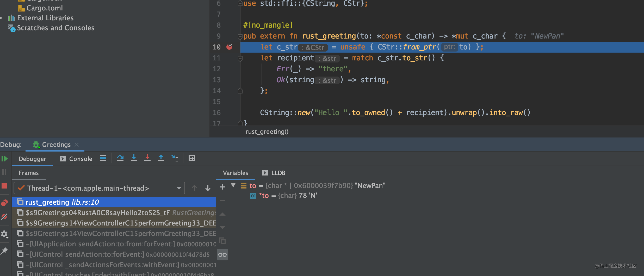Fold the match block at line 11
Image resolution: width=644 pixels, height=276 pixels.
240,58
